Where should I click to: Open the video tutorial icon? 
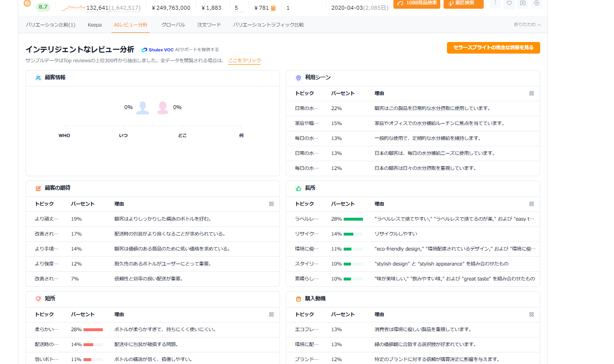[x=523, y=4]
